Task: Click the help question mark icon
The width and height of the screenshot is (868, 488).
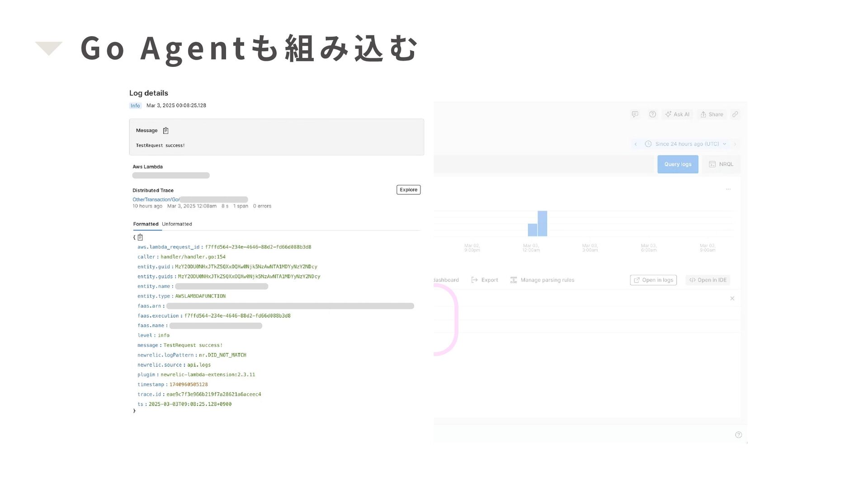Action: (652, 114)
